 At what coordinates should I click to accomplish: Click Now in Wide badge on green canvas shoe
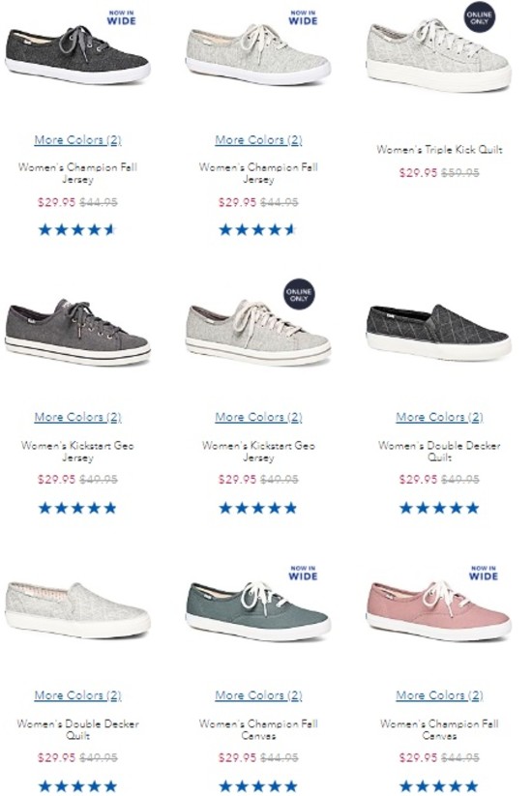(303, 574)
